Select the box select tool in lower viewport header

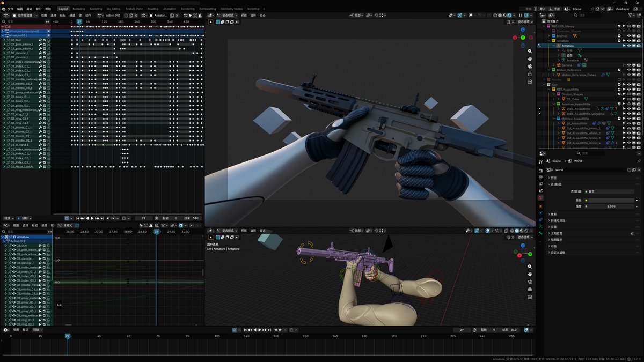(210, 237)
